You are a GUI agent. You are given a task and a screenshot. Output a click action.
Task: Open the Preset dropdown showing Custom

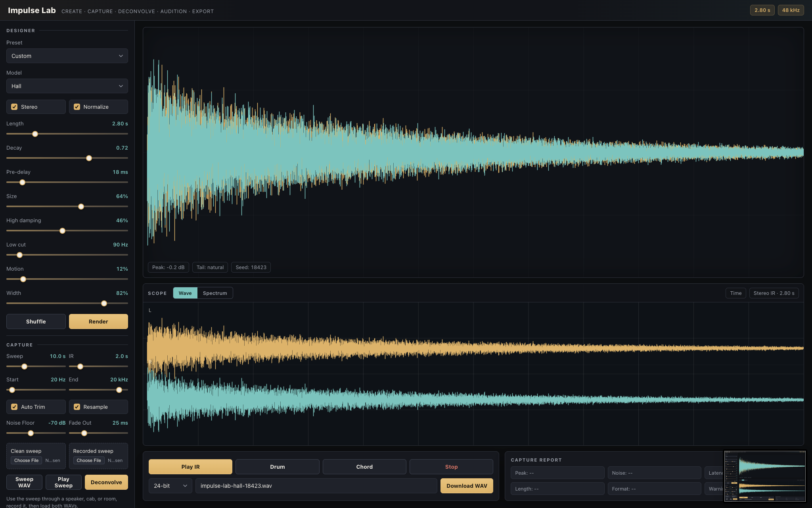coord(67,56)
